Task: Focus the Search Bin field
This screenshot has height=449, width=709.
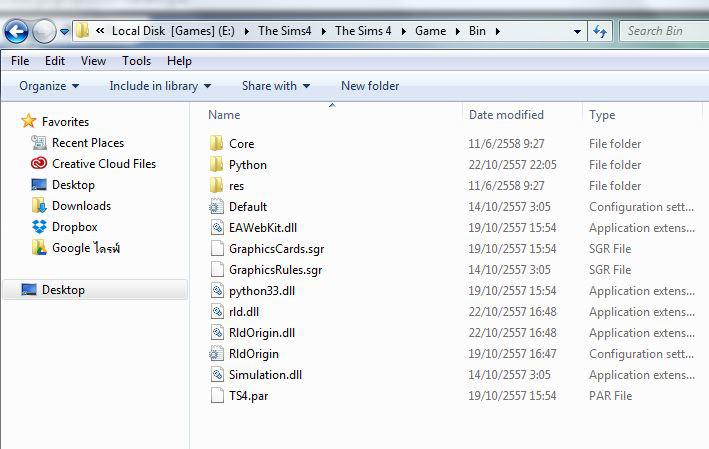Action: 664,31
